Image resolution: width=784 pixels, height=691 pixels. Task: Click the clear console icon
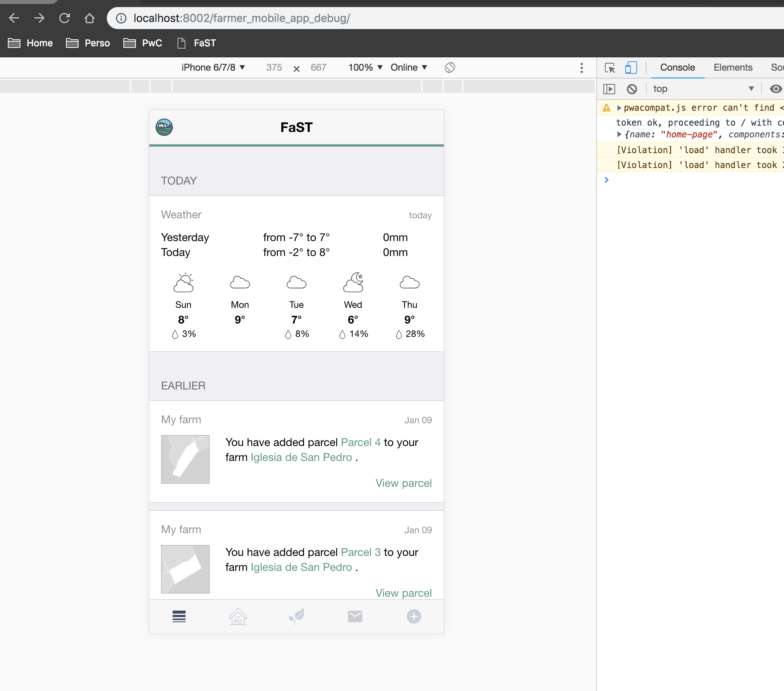tap(632, 89)
